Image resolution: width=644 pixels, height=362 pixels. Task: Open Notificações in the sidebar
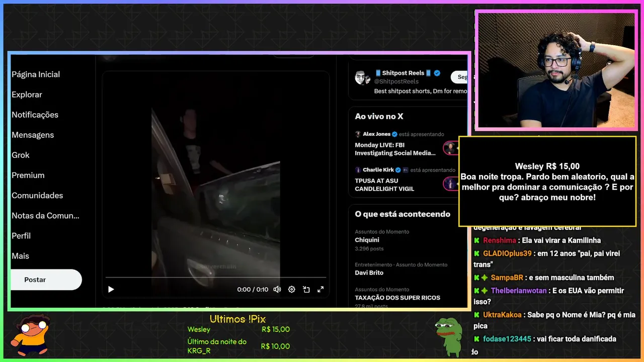coord(35,115)
